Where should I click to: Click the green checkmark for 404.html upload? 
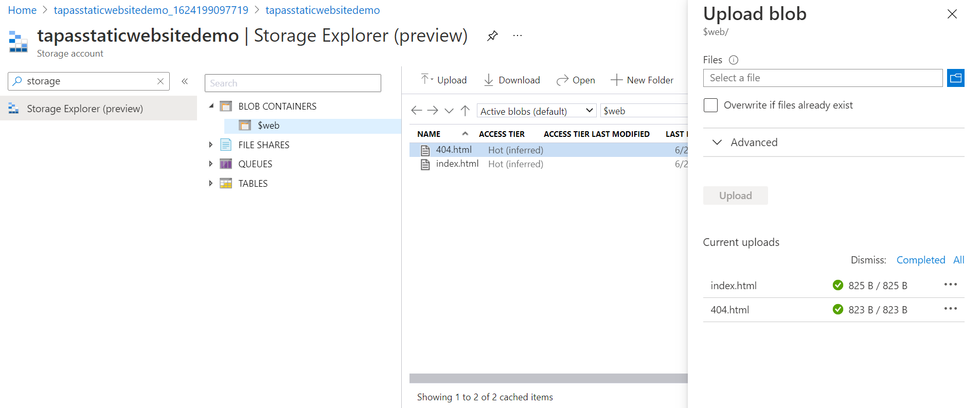838,309
